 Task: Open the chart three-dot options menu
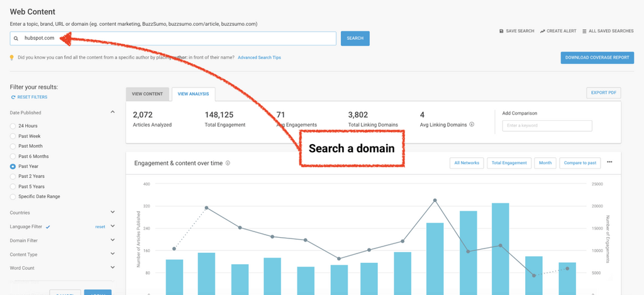tap(609, 162)
